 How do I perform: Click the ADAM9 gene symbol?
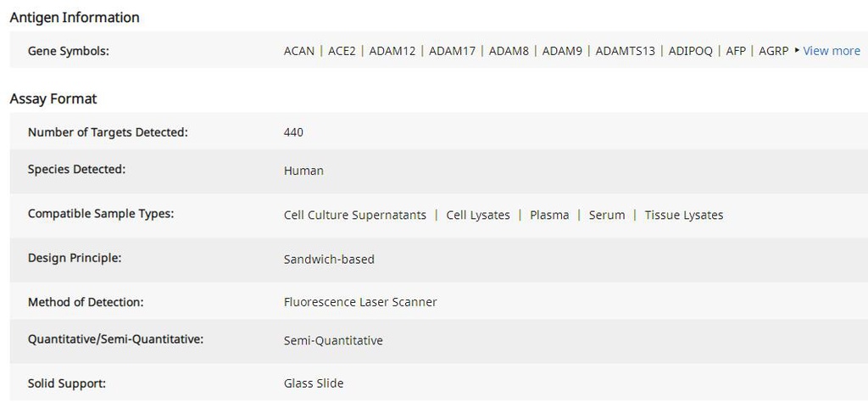tap(562, 51)
